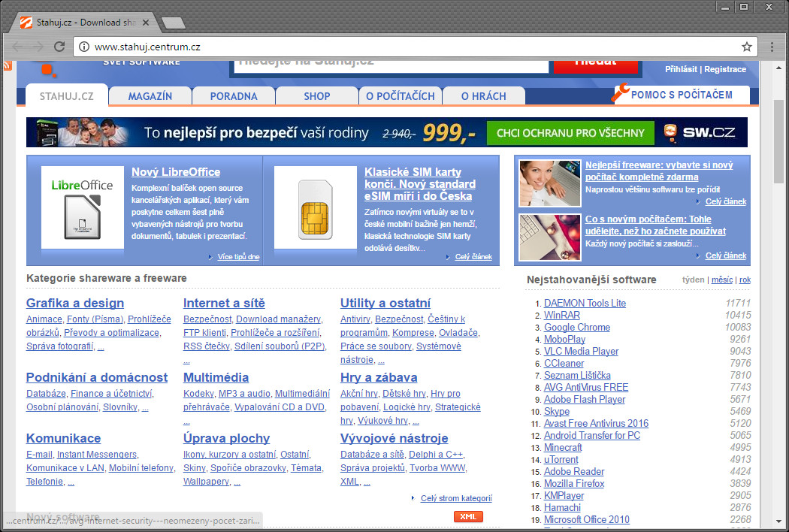Switch to the STAHUJ.CZ tab
Image resolution: width=789 pixels, height=532 pixels.
pyautogui.click(x=67, y=95)
